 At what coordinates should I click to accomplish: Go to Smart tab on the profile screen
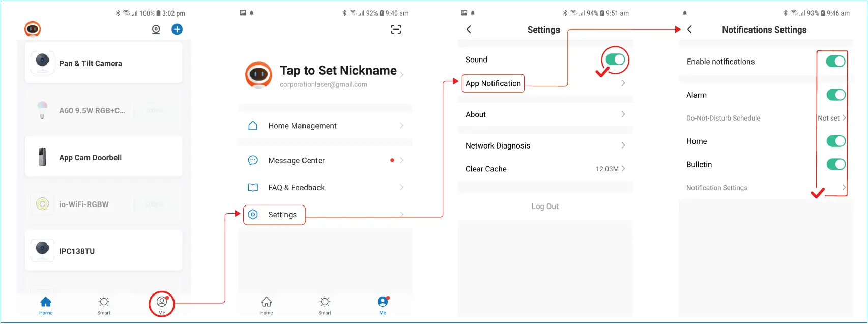(x=325, y=306)
